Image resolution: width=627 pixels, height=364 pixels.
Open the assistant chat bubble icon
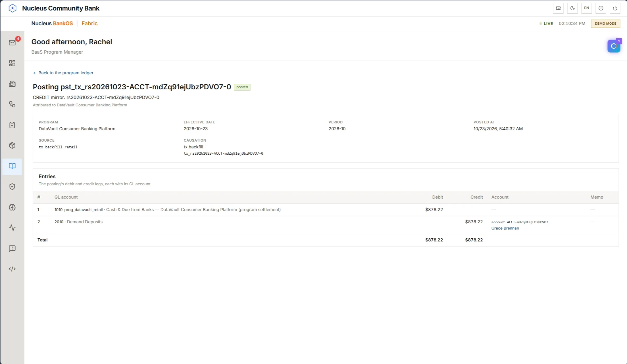(x=614, y=46)
